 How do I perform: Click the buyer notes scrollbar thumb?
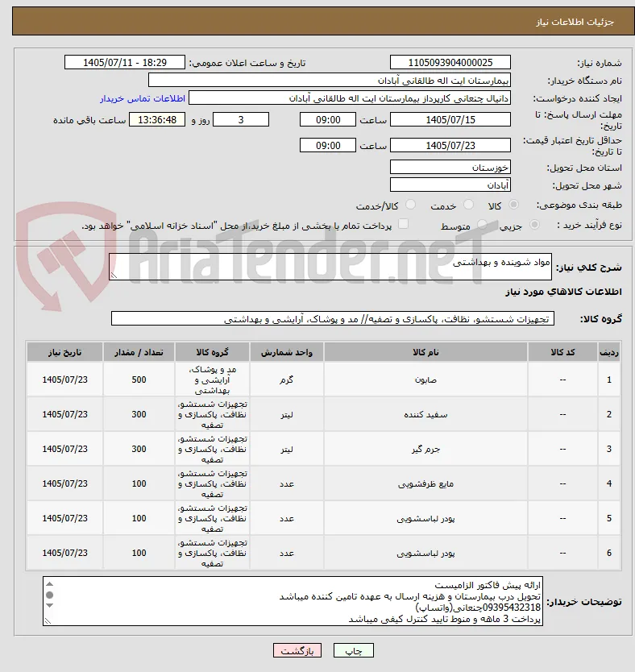[50, 595]
